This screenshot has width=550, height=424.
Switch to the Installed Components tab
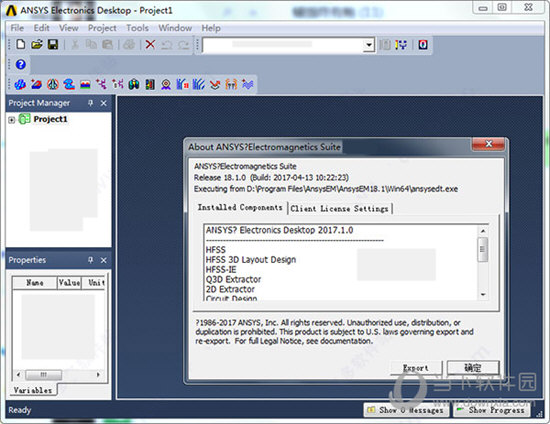(240, 208)
